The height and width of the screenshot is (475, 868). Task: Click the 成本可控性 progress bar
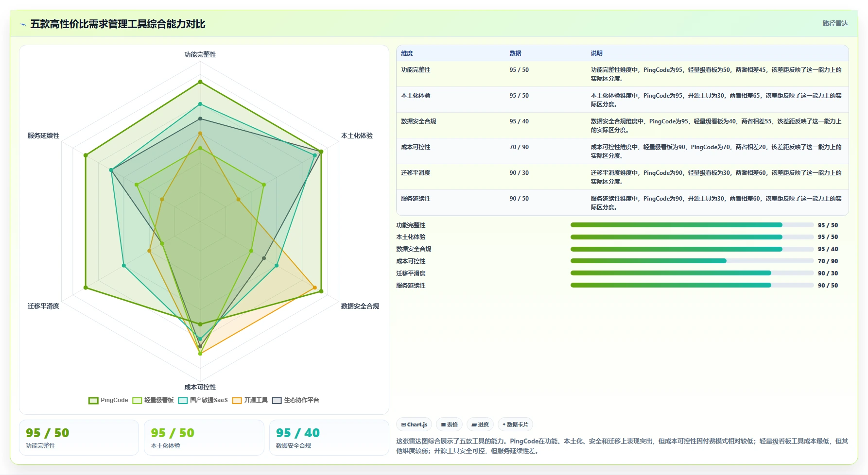[x=692, y=261]
